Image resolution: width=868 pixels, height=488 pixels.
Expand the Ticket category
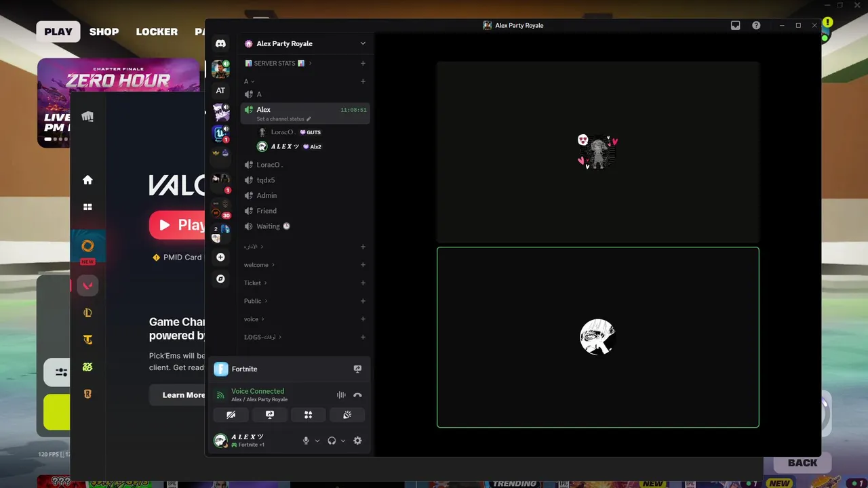pyautogui.click(x=255, y=283)
